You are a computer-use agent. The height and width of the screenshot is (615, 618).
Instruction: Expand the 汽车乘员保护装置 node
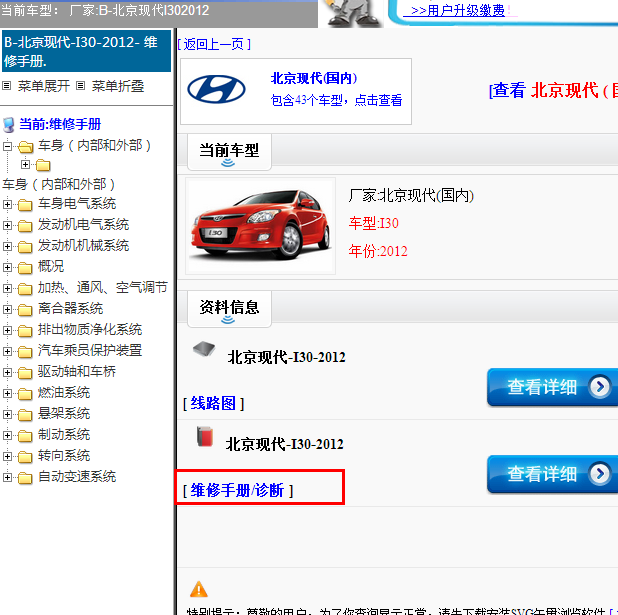point(7,351)
